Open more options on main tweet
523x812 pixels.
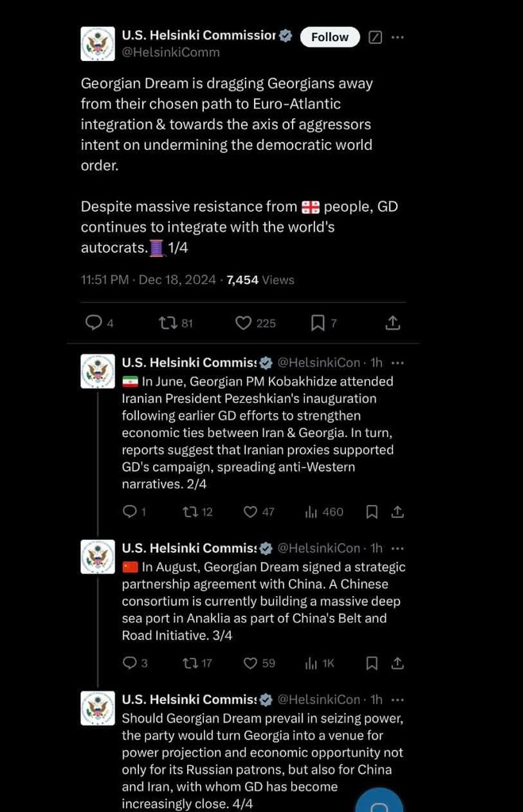pyautogui.click(x=398, y=37)
